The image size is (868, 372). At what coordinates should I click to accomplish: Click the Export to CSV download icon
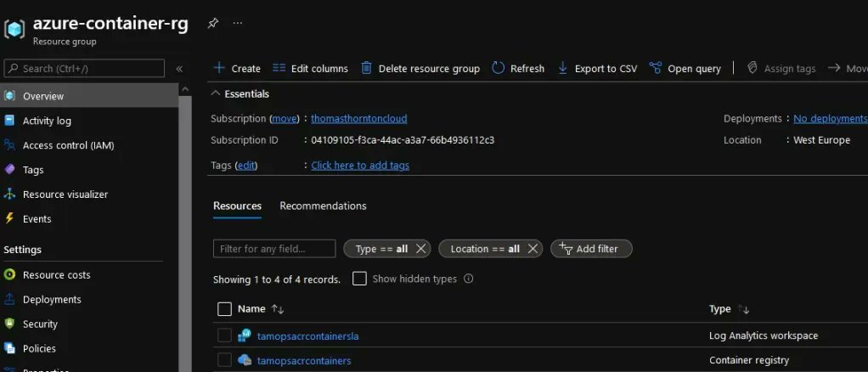pyautogui.click(x=562, y=68)
